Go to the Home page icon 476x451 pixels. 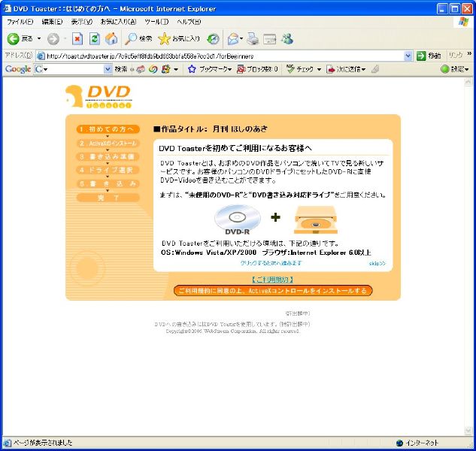point(111,38)
